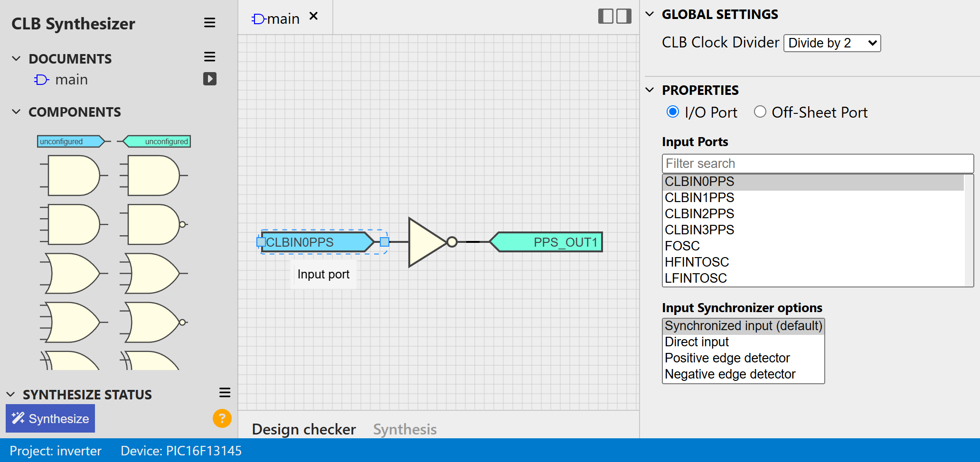The width and height of the screenshot is (980, 462).
Task: Choose Positive edge detector synchronizer option
Action: point(744,358)
